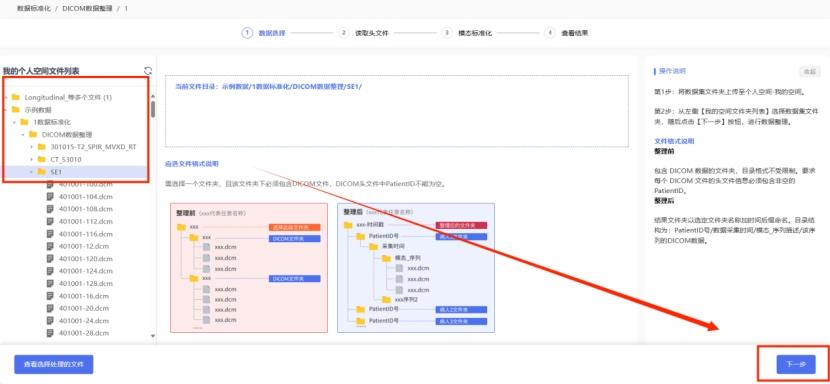
Task: Click the 应选文件格式说明 heading
Action: point(192,164)
